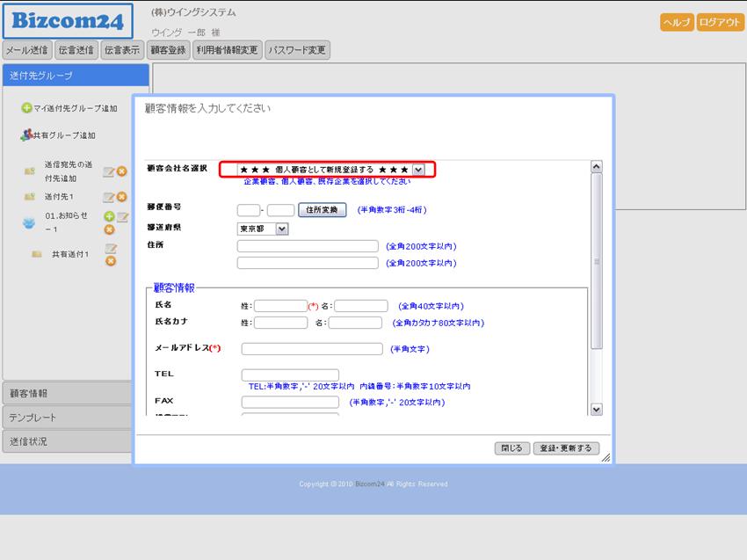747x560 pixels.
Task: Open the 顧客会社名選択 dropdown
Action: pyautogui.click(x=418, y=170)
